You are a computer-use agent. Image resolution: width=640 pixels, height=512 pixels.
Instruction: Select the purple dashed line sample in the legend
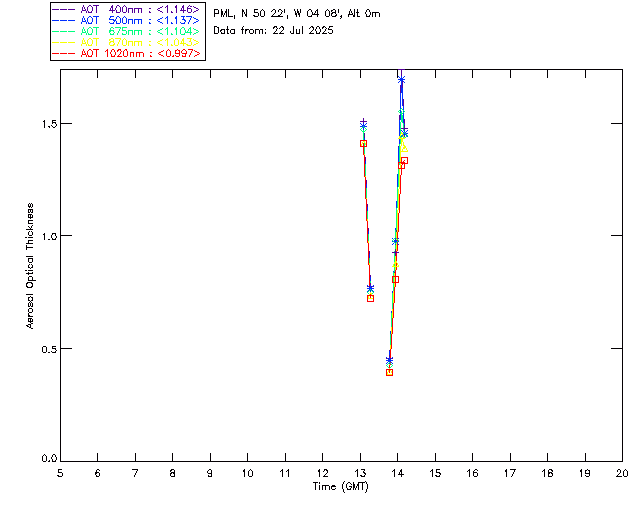point(64,9)
